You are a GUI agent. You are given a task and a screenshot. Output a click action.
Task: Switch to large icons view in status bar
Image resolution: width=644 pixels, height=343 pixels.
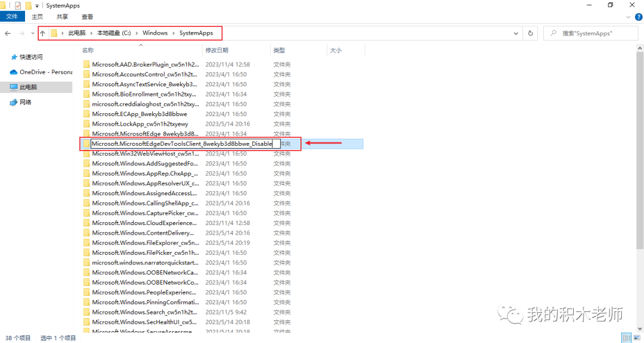point(636,338)
